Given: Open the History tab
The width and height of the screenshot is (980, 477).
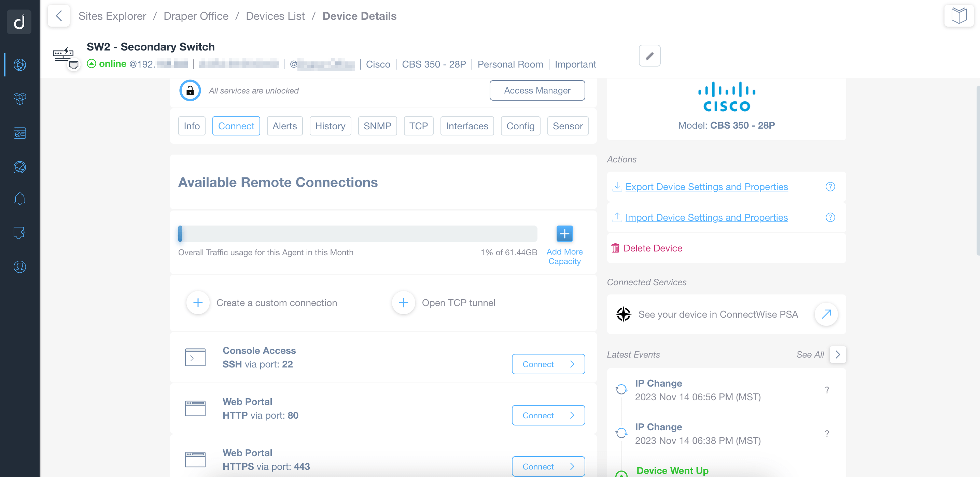Looking at the screenshot, I should (x=330, y=126).
